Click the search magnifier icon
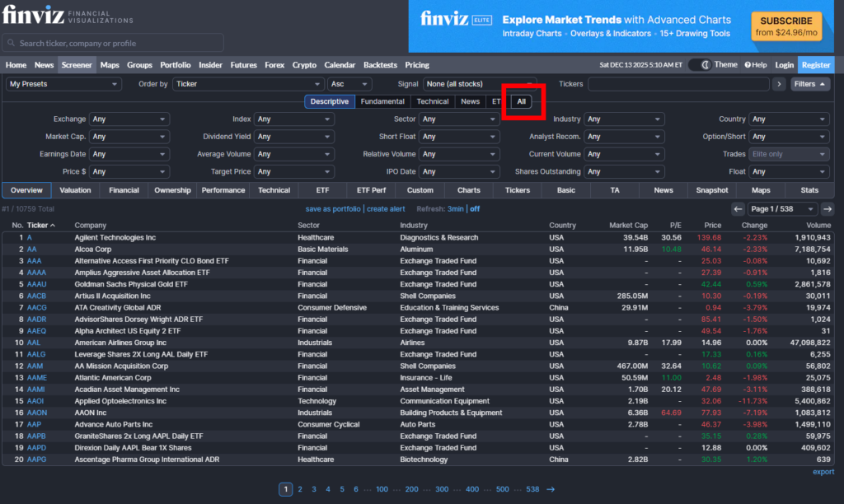The width and height of the screenshot is (844, 504). (x=12, y=43)
